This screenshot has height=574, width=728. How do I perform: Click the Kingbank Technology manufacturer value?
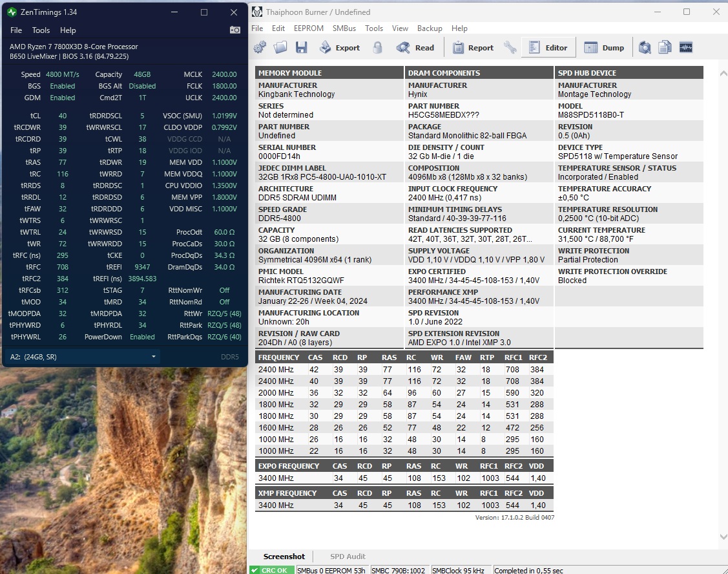point(296,94)
